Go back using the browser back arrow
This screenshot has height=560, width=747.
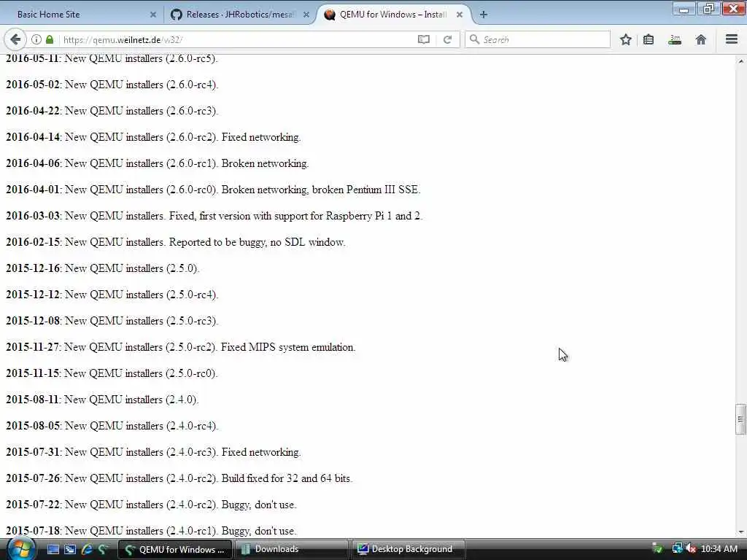15,39
